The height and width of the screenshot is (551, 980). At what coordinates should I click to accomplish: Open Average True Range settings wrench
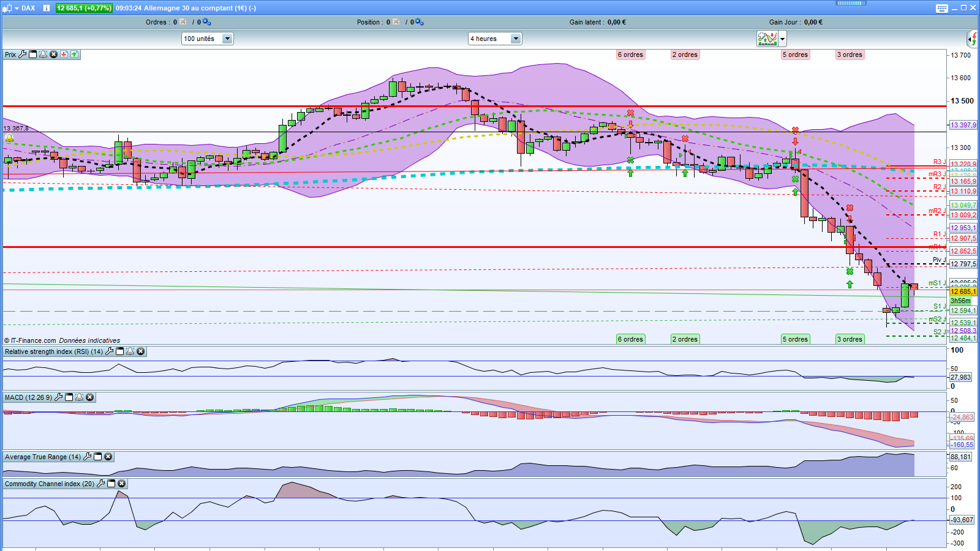tap(88, 457)
